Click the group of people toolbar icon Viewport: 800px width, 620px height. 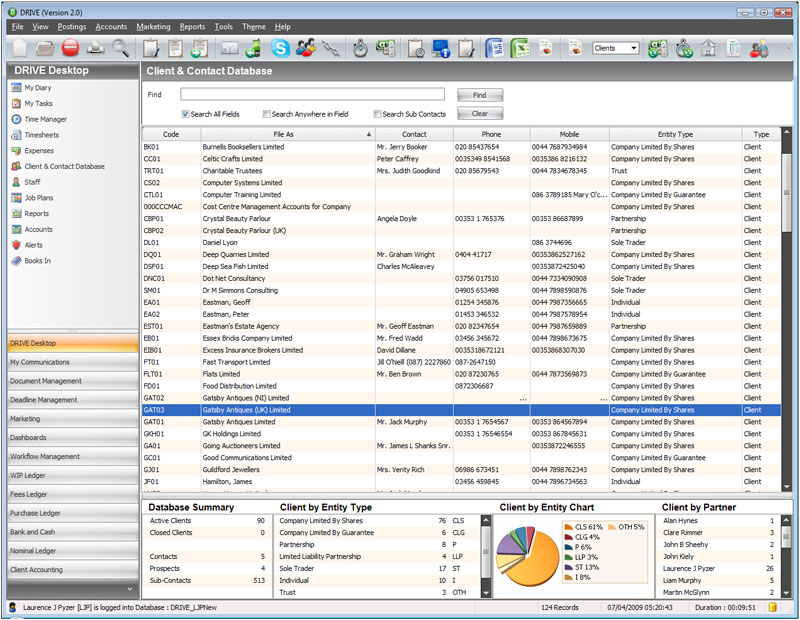tap(305, 48)
